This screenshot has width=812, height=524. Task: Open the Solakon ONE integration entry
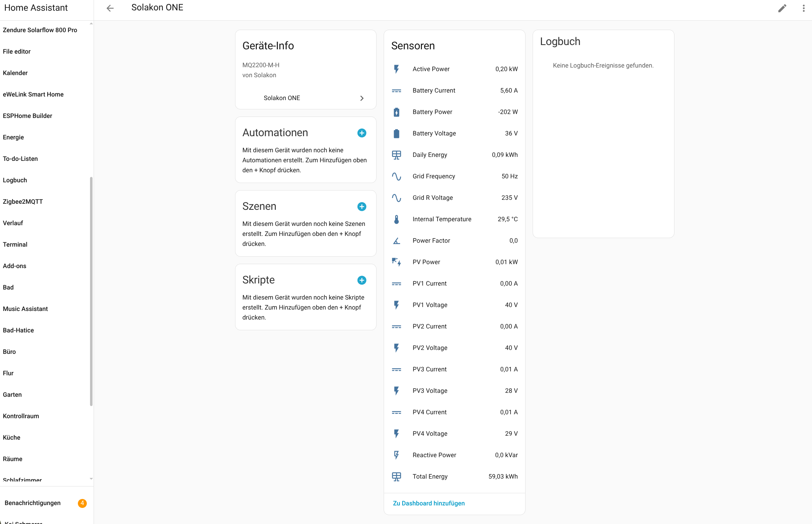(306, 98)
